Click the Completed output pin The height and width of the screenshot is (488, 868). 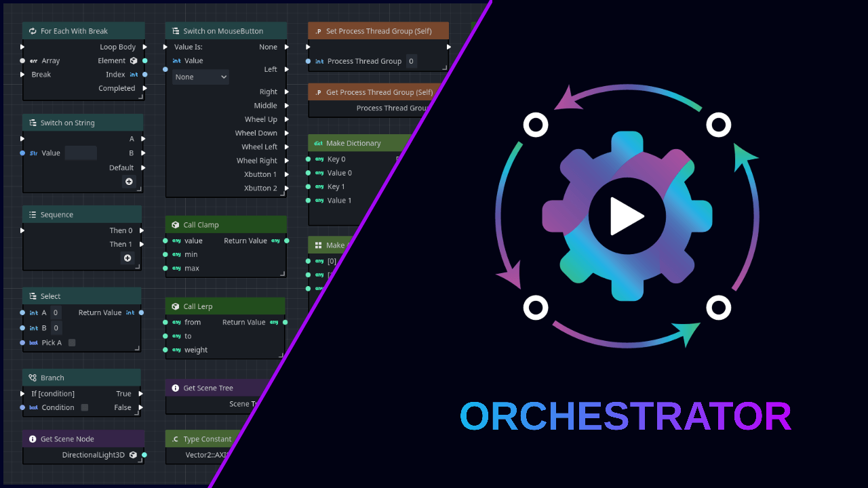[145, 88]
